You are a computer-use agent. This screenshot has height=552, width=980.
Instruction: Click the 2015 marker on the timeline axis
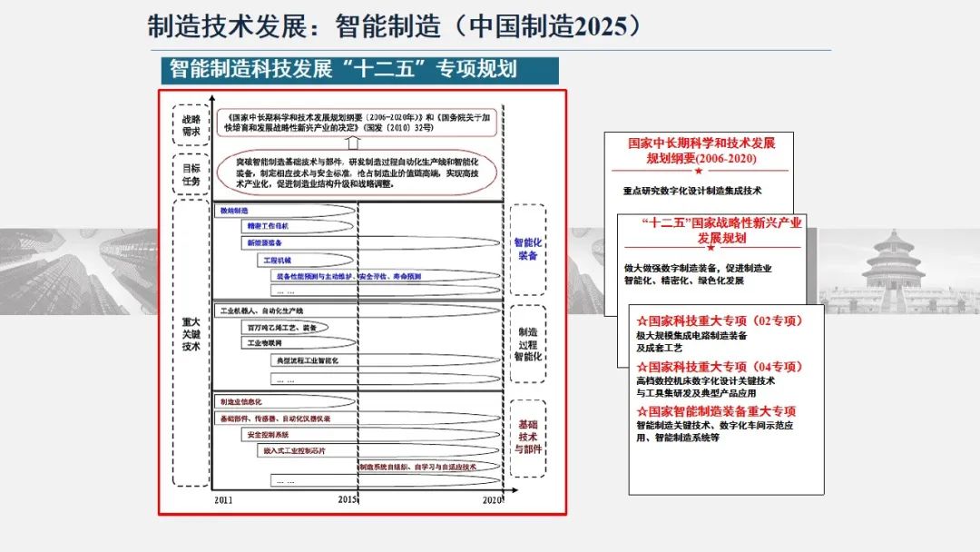tap(348, 500)
